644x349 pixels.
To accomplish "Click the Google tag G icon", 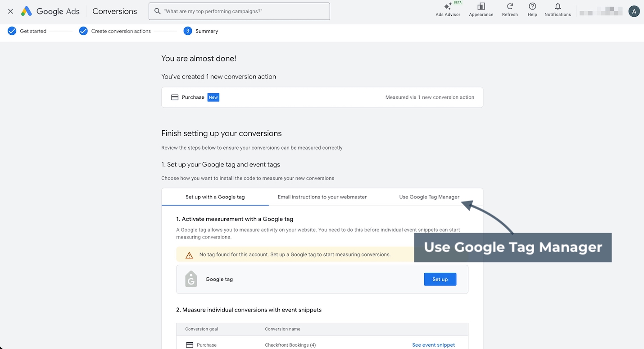I will [x=191, y=279].
